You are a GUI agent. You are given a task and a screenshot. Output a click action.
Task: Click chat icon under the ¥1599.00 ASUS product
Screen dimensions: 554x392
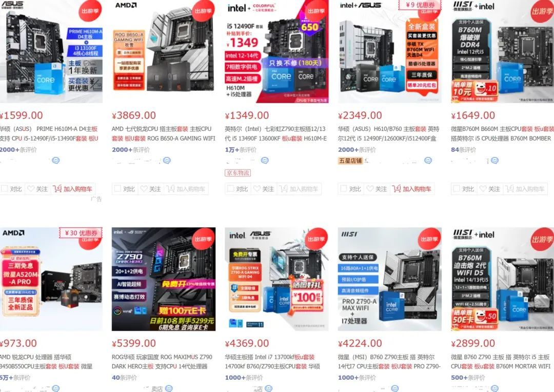pos(56,161)
